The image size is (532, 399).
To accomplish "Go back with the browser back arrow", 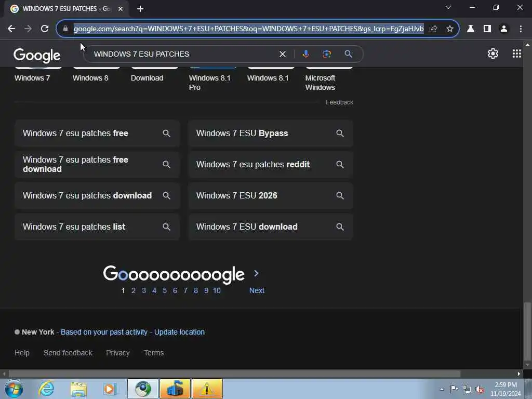I will 11,29.
